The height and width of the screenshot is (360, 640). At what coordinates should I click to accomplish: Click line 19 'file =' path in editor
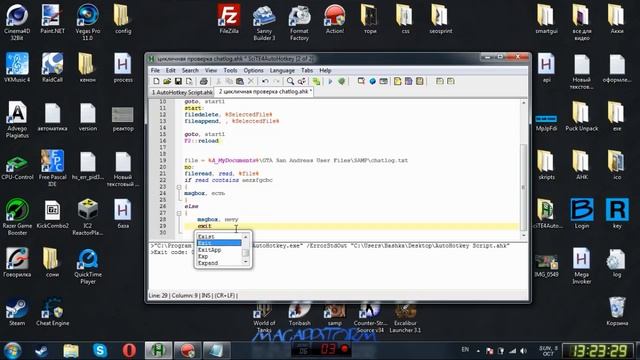pyautogui.click(x=296, y=160)
